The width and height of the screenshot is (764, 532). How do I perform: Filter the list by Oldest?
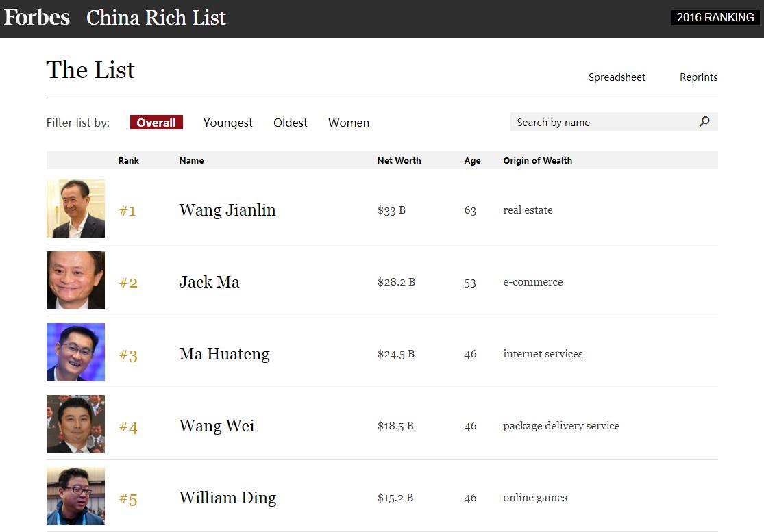click(291, 123)
